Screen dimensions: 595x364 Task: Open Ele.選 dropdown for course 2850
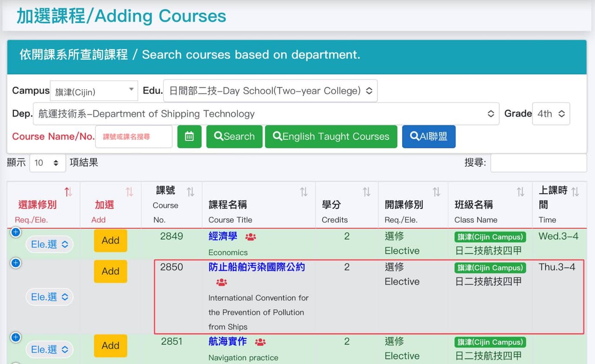[49, 297]
